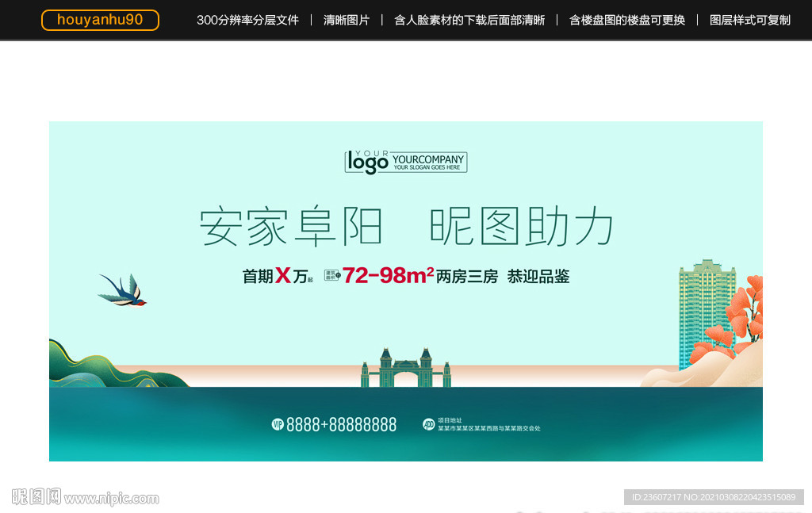Click the VIP phone icon before 8888+88888888
The width and height of the screenshot is (812, 513).
pos(277,424)
